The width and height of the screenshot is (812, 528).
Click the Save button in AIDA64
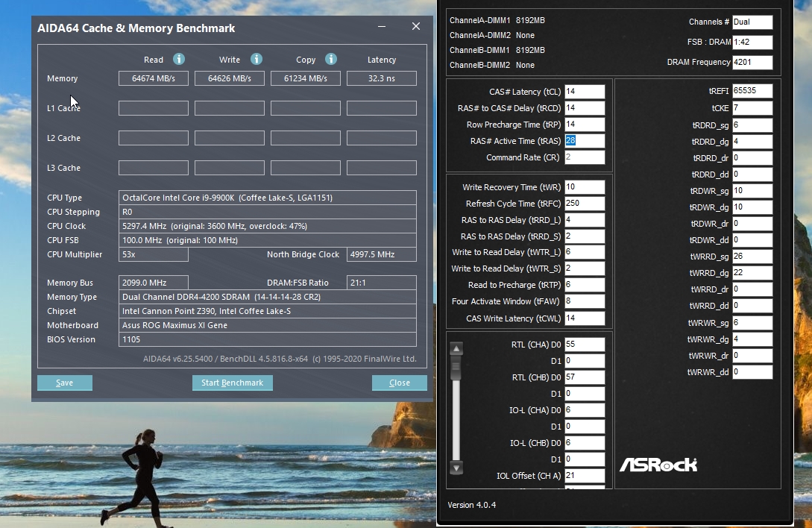[65, 383]
